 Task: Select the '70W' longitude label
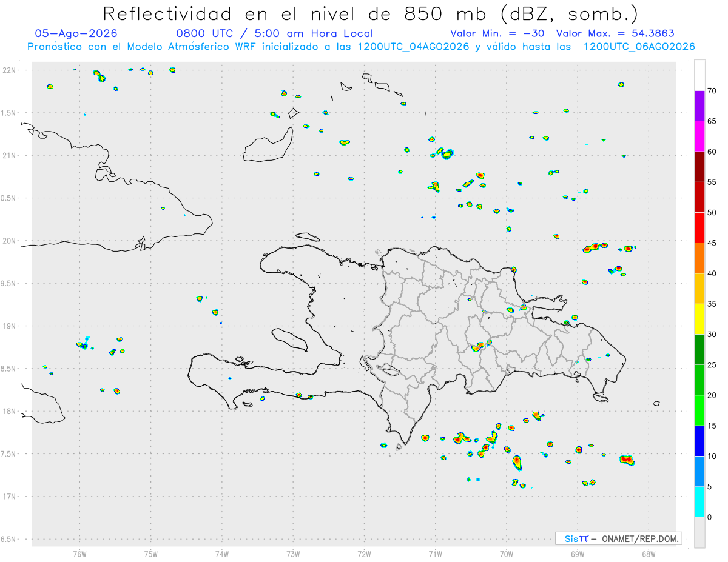click(x=507, y=554)
